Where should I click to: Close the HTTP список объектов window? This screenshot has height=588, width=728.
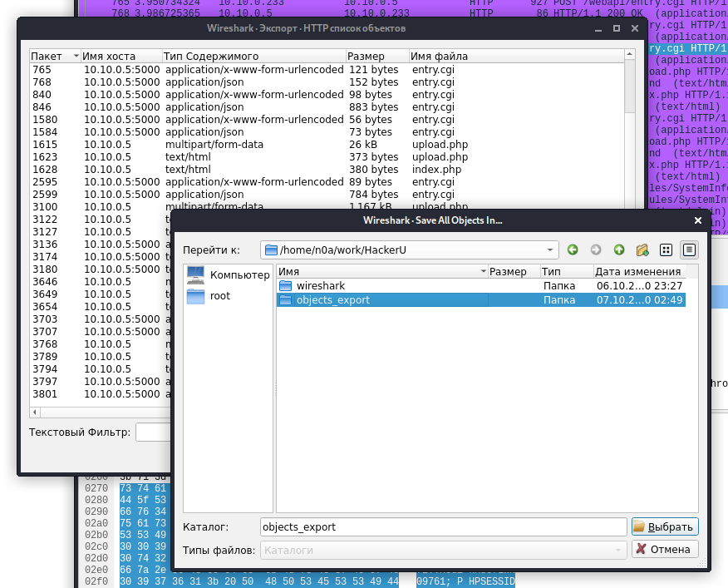click(x=635, y=28)
